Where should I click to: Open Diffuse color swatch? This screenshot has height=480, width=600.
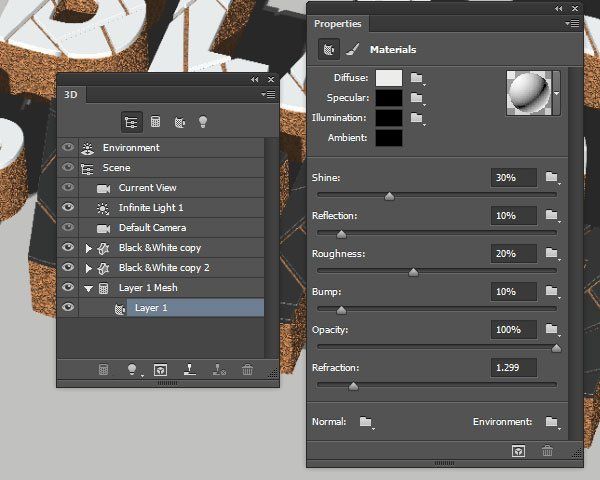(389, 78)
